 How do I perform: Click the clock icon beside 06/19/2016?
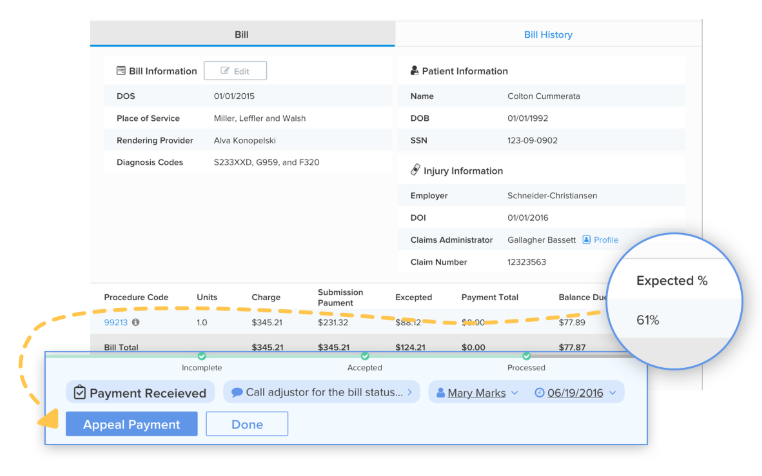[540, 393]
